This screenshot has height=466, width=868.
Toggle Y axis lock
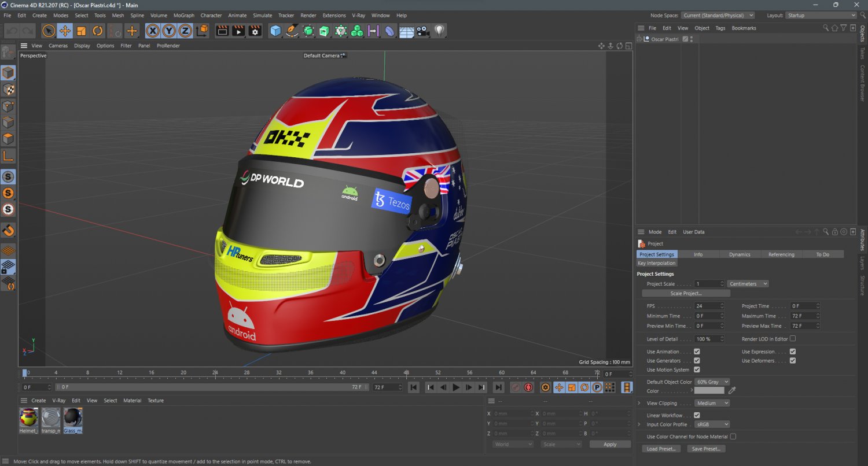169,31
